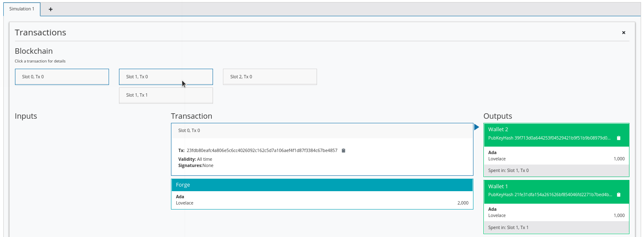This screenshot has height=237, width=644.
Task: Click the Forge section header
Action: coord(322,185)
